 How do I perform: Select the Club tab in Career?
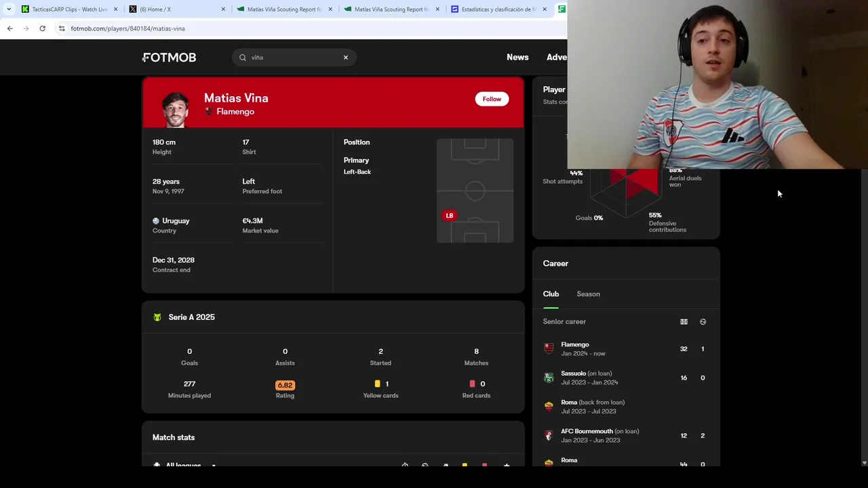551,294
